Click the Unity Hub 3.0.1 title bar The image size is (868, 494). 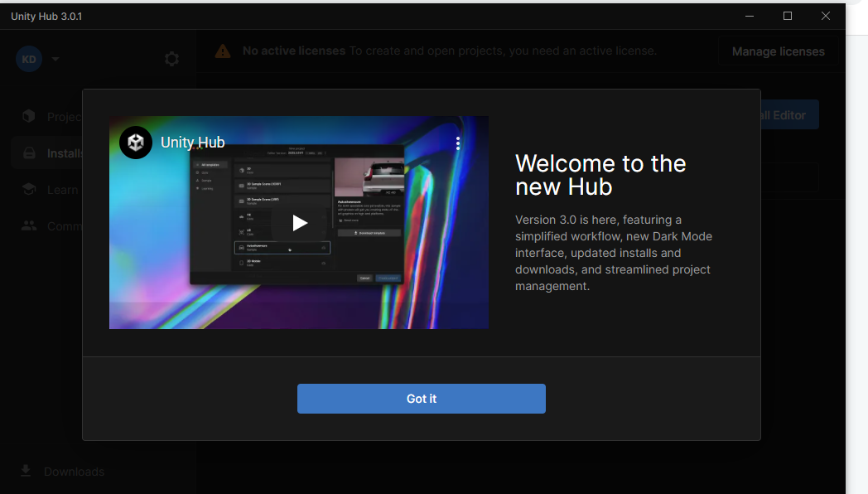(331, 16)
